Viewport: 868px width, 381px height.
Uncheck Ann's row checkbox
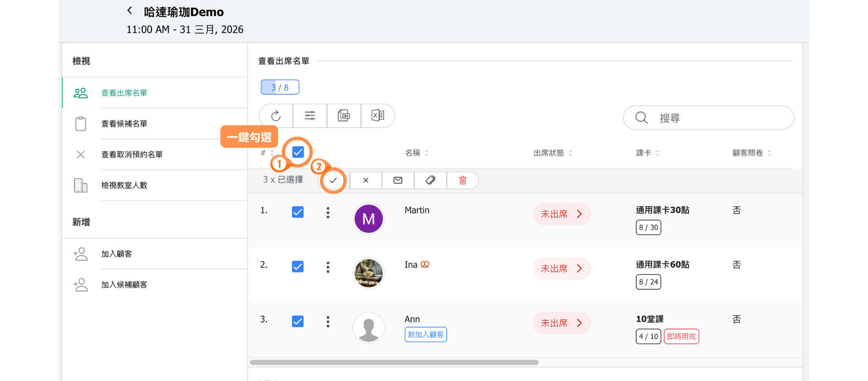[x=298, y=321]
